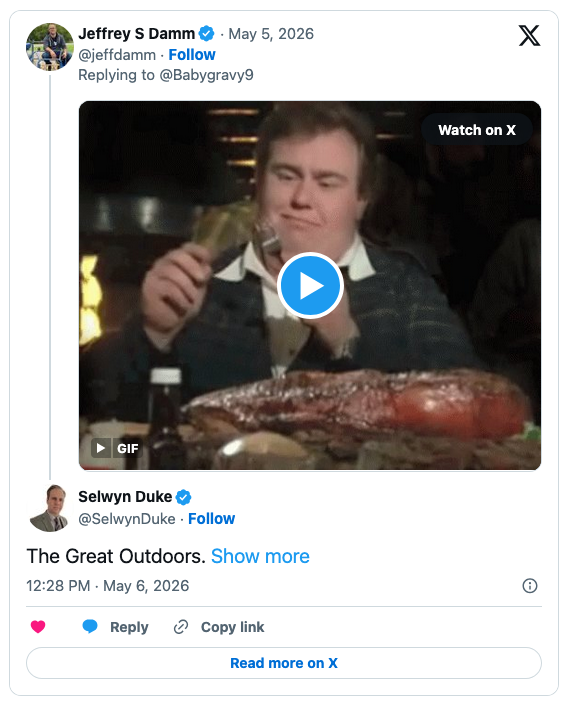Open Selwyn Duke's profile avatar
This screenshot has height=702, width=572.
(50, 508)
